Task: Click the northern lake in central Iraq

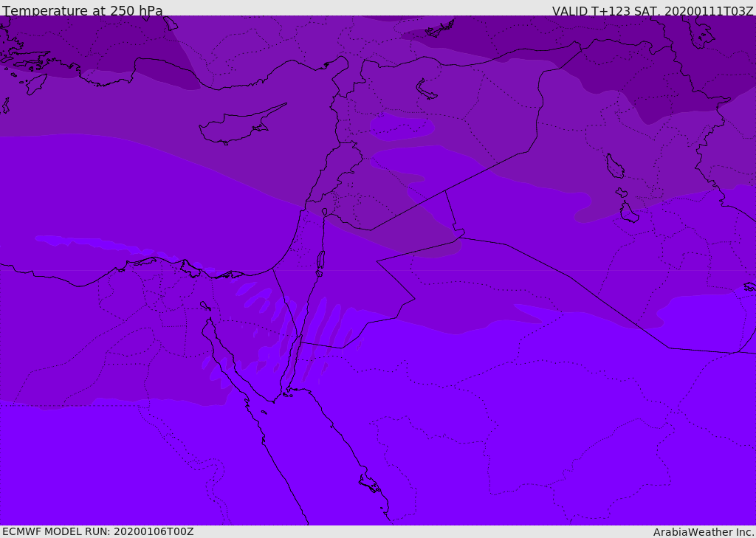Action: (614, 166)
